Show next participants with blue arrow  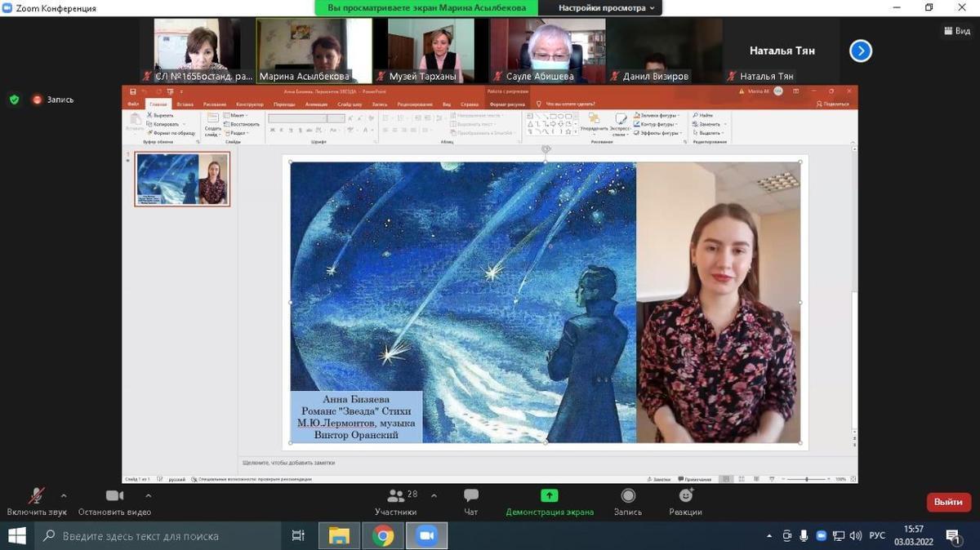[860, 51]
